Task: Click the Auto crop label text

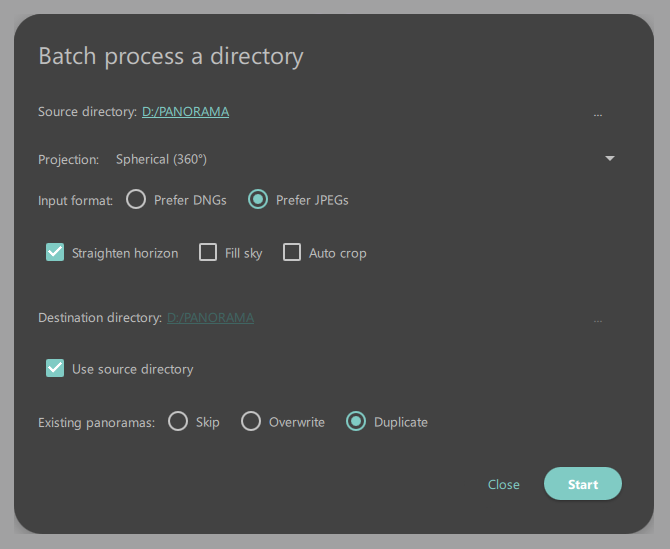Action: pyautogui.click(x=338, y=253)
